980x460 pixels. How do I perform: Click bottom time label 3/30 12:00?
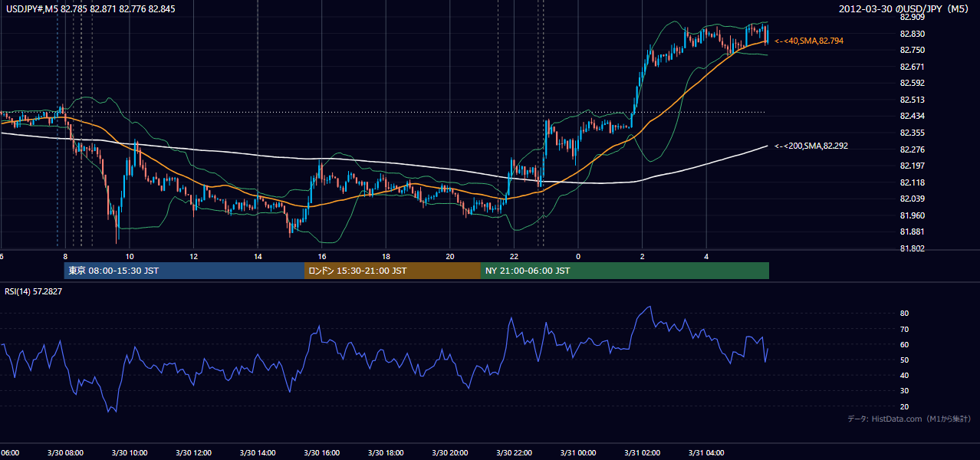tap(193, 453)
